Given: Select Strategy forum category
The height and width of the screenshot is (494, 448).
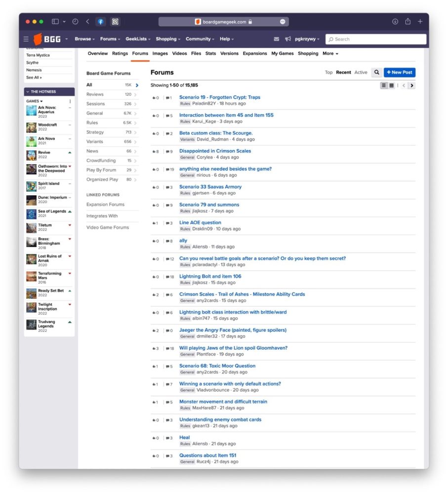Looking at the screenshot, I should (x=112, y=132).
